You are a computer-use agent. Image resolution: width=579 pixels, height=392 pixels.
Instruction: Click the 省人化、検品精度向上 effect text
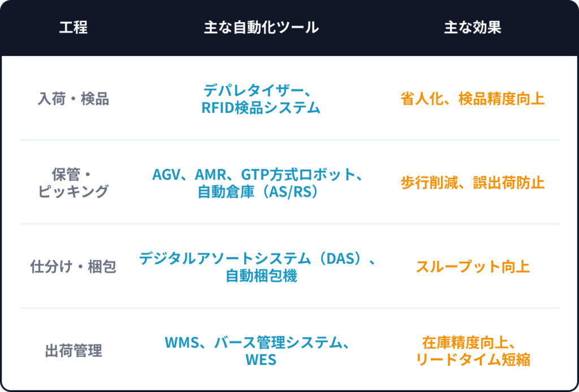click(x=472, y=99)
